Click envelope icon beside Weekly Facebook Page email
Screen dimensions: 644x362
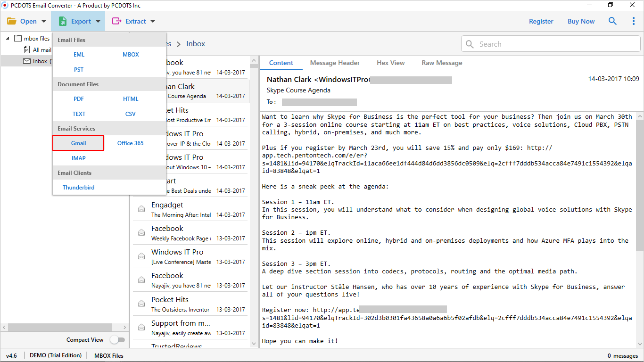[x=141, y=232]
